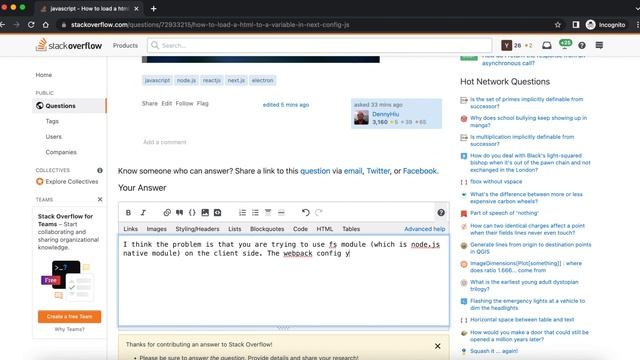
Task: Select the next.js tag
Action: click(x=236, y=80)
